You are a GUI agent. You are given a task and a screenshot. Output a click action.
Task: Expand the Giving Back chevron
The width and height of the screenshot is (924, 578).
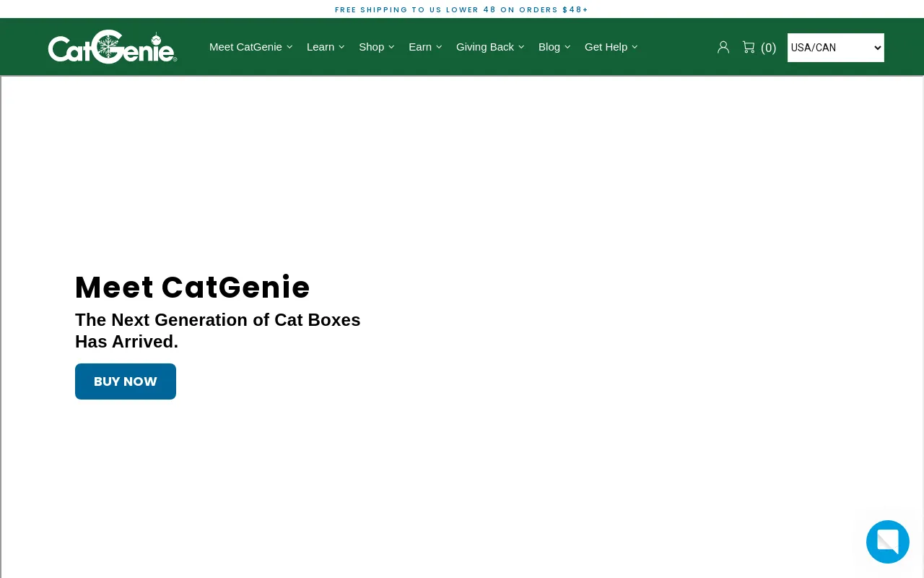point(521,46)
